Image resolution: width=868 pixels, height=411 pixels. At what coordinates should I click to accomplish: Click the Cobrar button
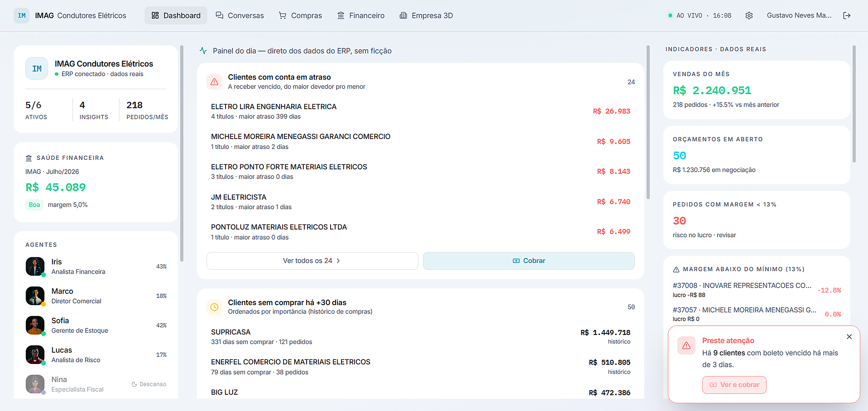pos(529,261)
